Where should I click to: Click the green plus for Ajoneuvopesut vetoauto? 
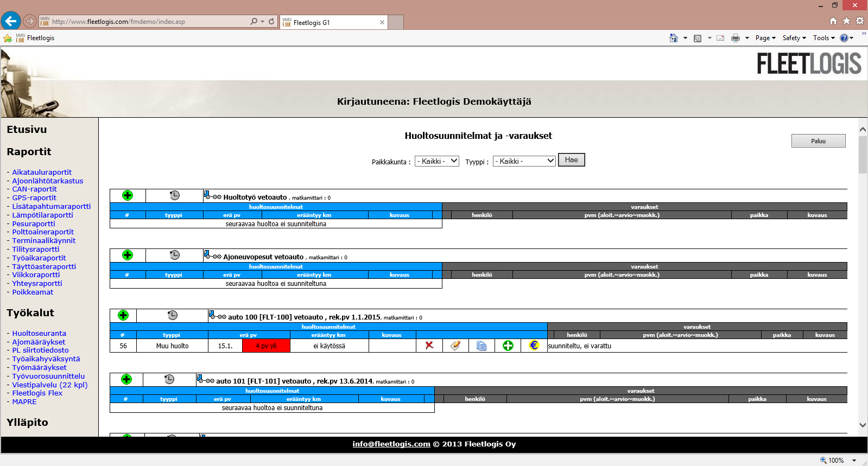128,255
